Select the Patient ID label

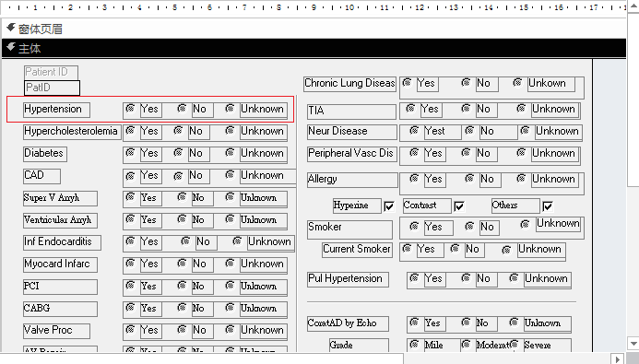[x=51, y=73]
